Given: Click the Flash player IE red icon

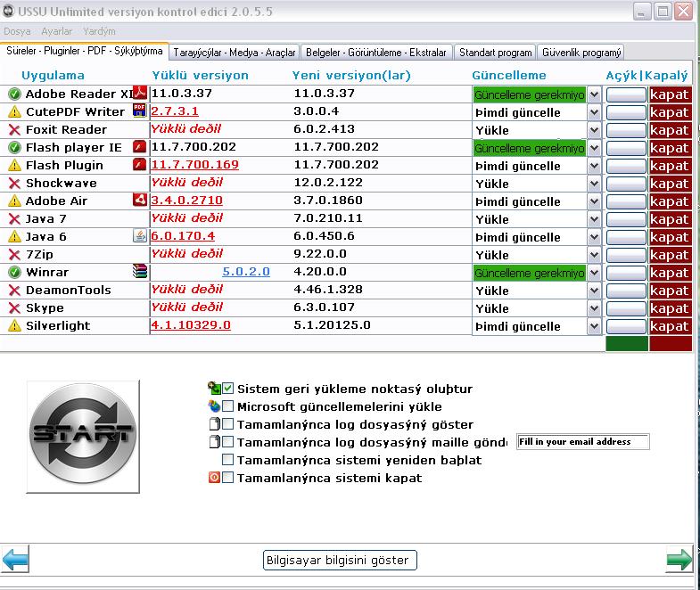Looking at the screenshot, I should (140, 146).
